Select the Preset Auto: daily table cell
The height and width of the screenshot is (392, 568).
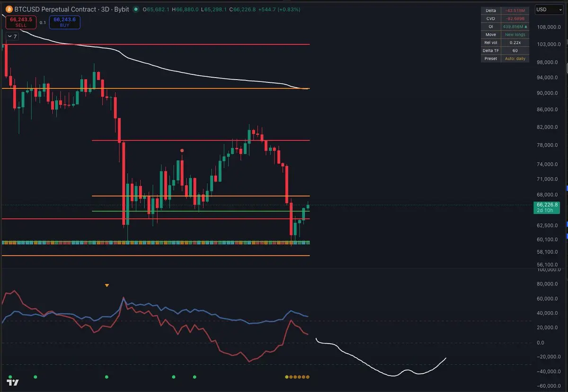coord(505,59)
